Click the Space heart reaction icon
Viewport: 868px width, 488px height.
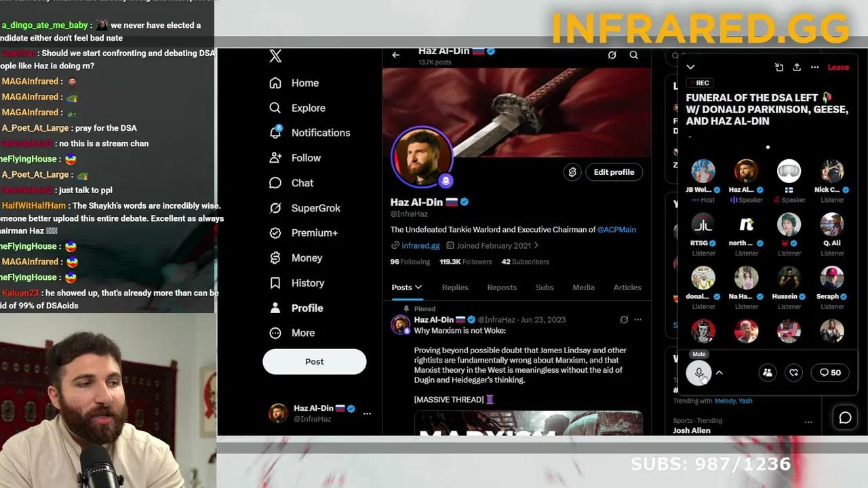794,373
